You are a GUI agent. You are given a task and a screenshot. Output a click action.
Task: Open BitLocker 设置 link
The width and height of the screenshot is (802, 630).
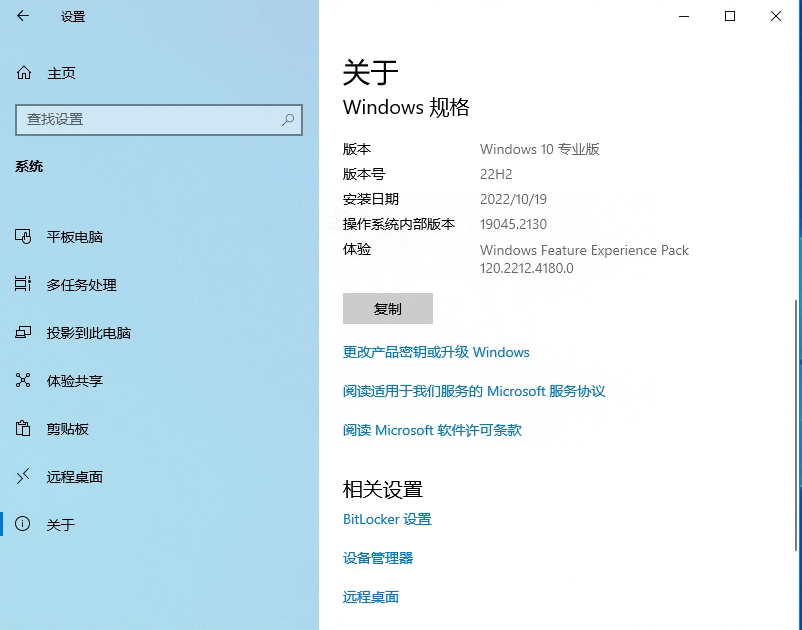pos(387,519)
